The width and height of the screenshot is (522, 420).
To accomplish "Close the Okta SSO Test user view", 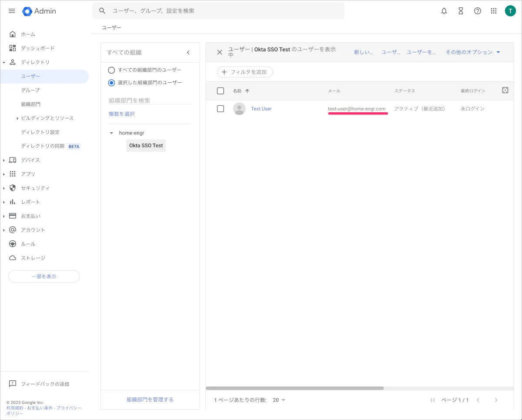I will point(220,52).
